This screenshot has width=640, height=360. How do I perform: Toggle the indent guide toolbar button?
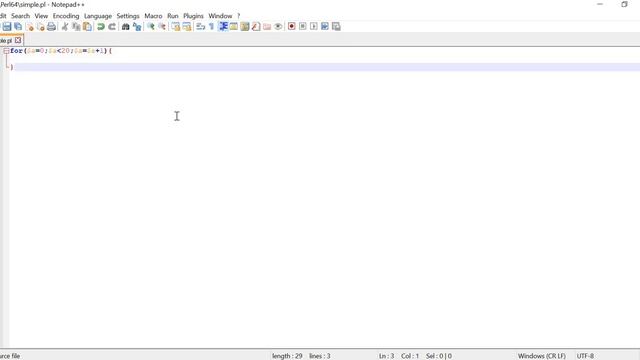point(223,27)
